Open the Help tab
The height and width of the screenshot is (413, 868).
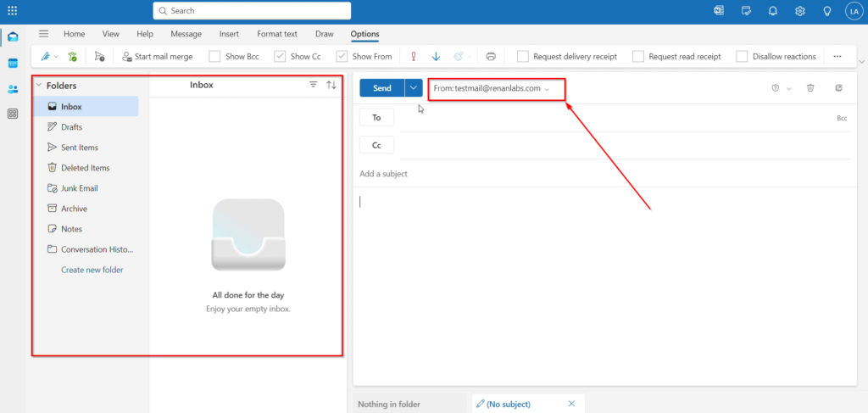pyautogui.click(x=144, y=34)
